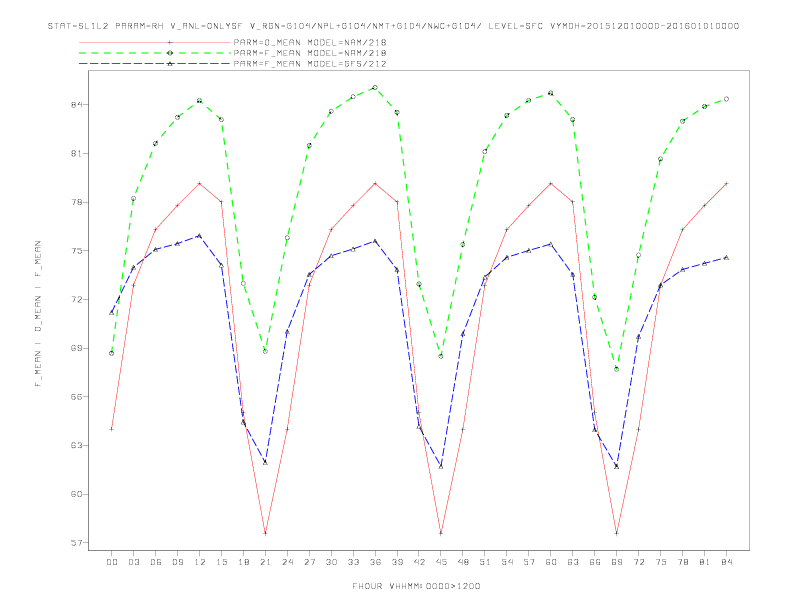Image resolution: width=792 pixels, height=612 pixels.
Task: Click y-axis tick label 60
Action: pos(77,494)
